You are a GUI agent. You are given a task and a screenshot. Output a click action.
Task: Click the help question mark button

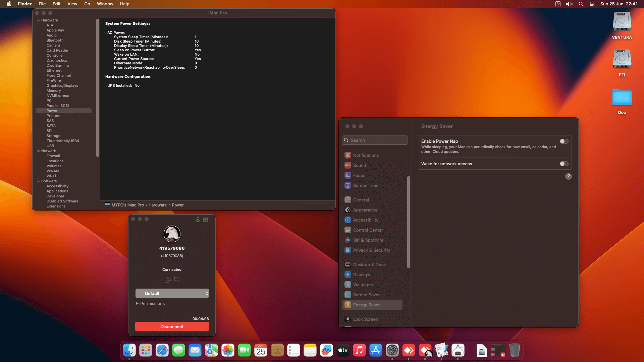coord(569,176)
